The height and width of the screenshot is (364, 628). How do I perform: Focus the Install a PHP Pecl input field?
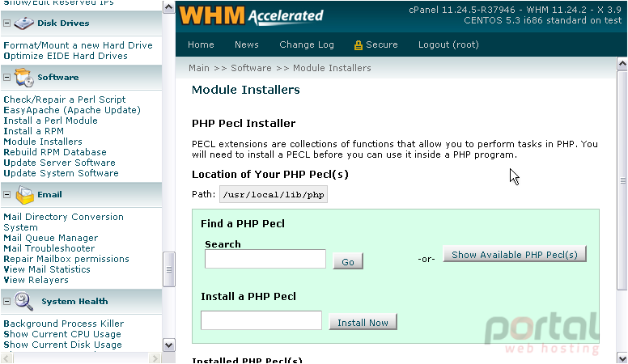click(x=261, y=320)
